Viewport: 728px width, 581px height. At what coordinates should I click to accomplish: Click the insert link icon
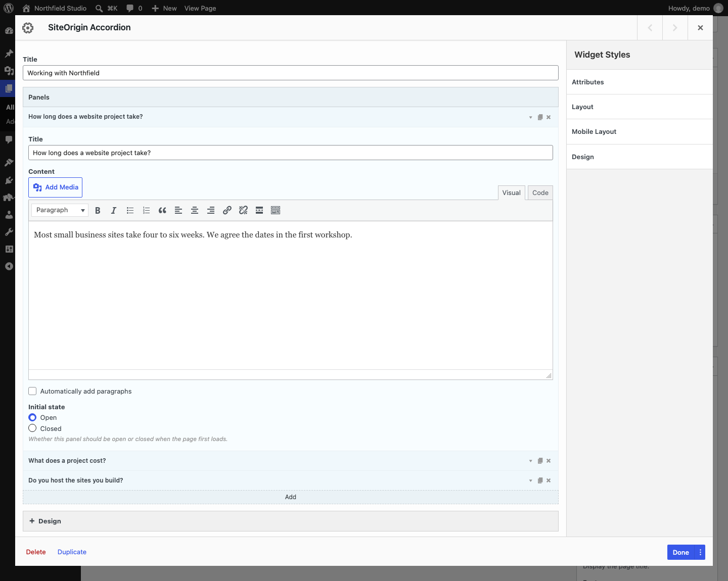227,210
